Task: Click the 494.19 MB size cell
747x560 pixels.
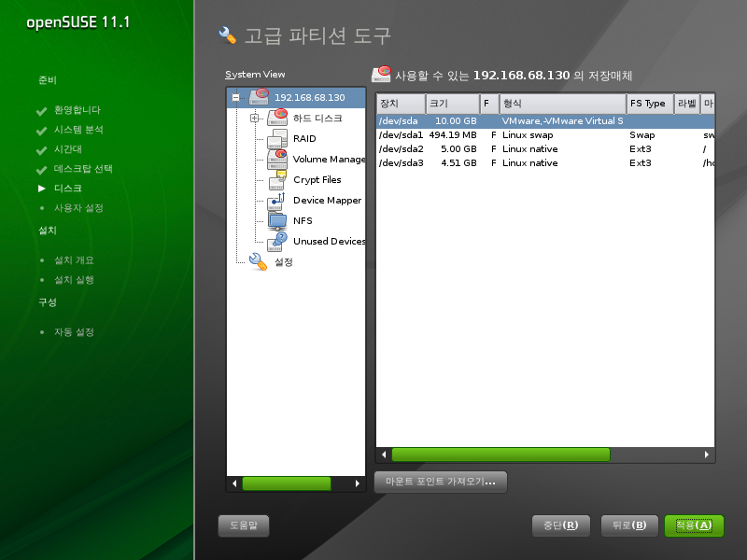Action: coord(453,134)
